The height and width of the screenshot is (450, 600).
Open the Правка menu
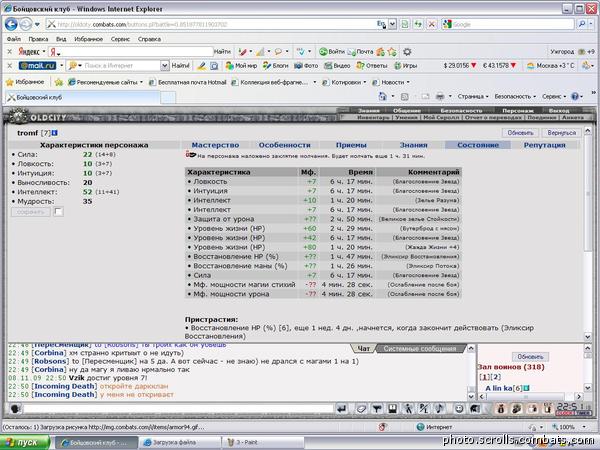click(38, 39)
